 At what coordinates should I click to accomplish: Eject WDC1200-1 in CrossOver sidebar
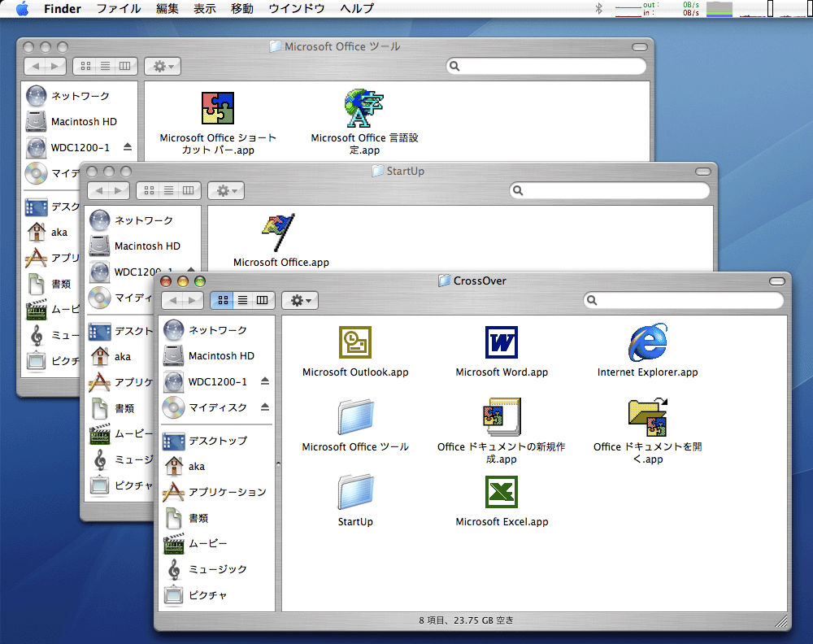coord(265,381)
